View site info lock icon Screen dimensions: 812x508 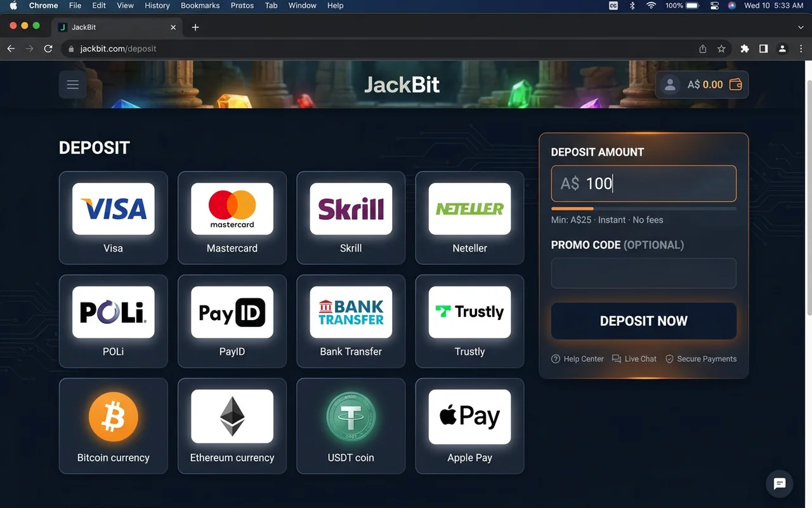coord(70,49)
